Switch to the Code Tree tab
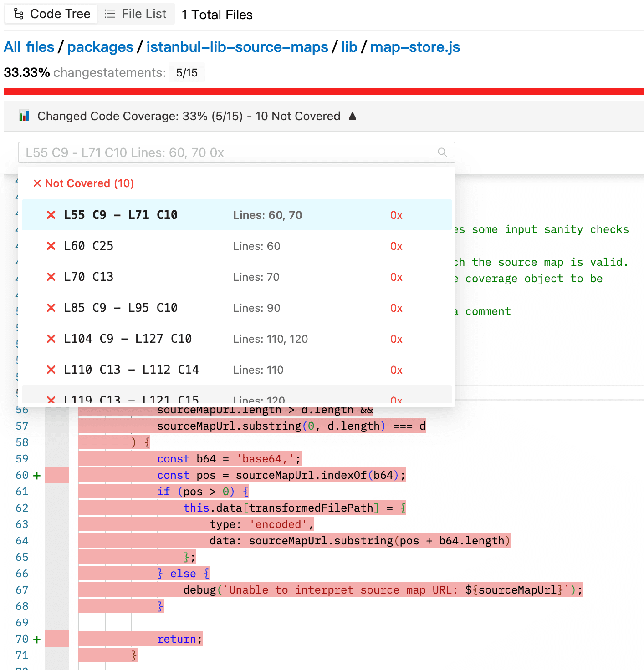 pos(51,14)
